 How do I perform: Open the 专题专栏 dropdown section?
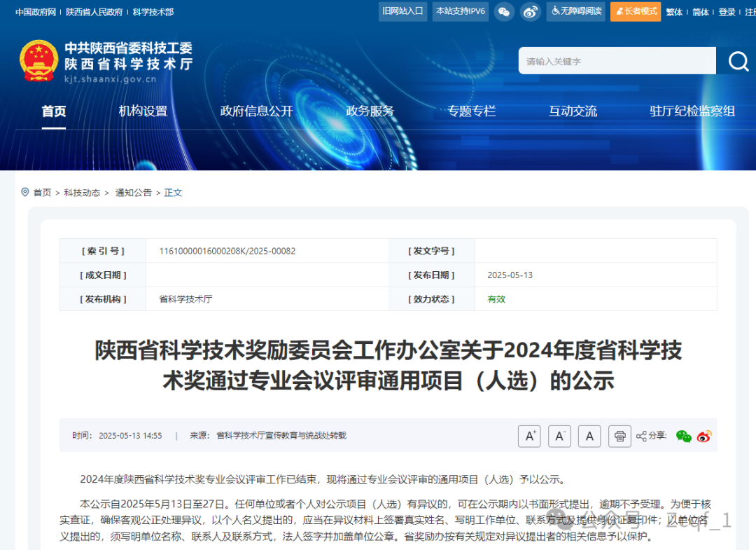tap(471, 111)
